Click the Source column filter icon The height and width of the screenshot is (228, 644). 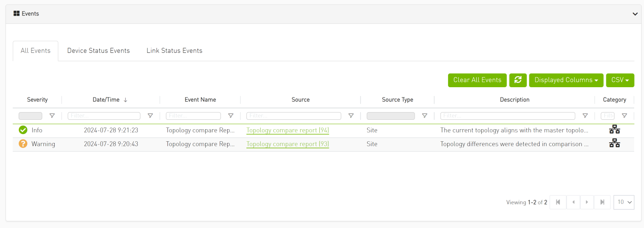click(351, 116)
